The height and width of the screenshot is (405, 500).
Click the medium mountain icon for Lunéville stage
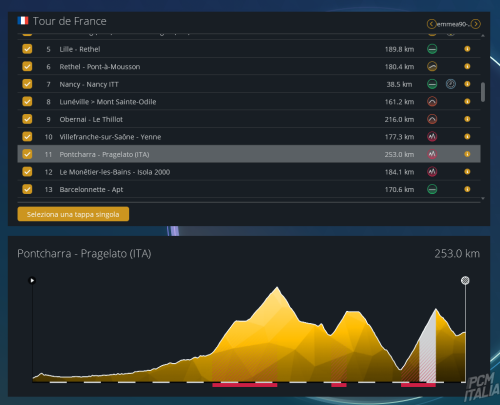[432, 101]
